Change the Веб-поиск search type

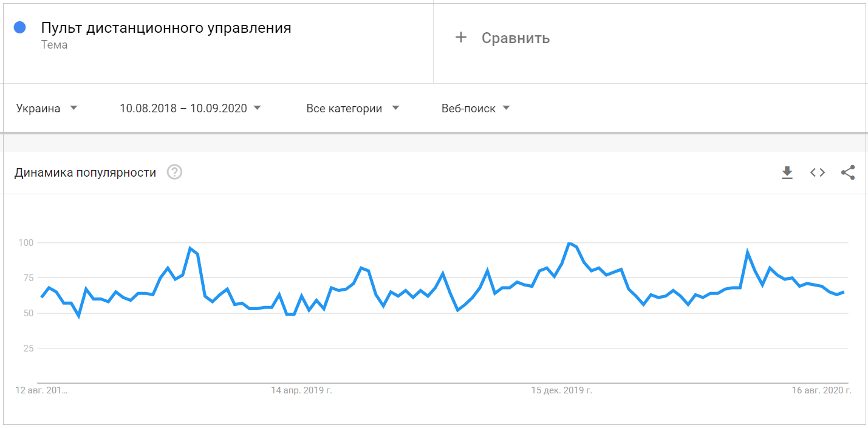click(x=476, y=109)
